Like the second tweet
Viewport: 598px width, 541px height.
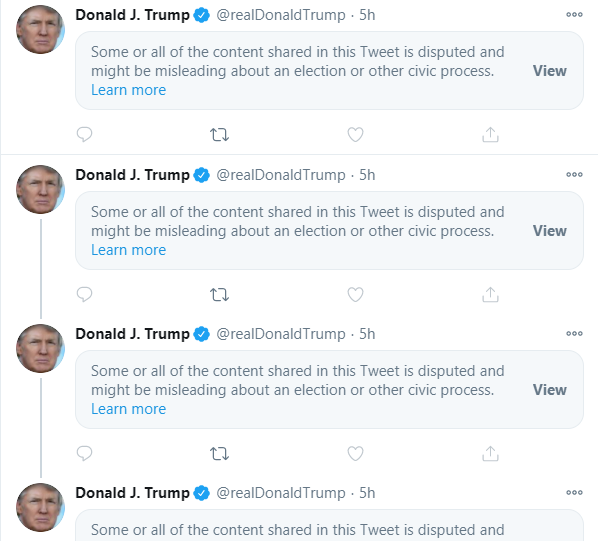click(x=355, y=295)
